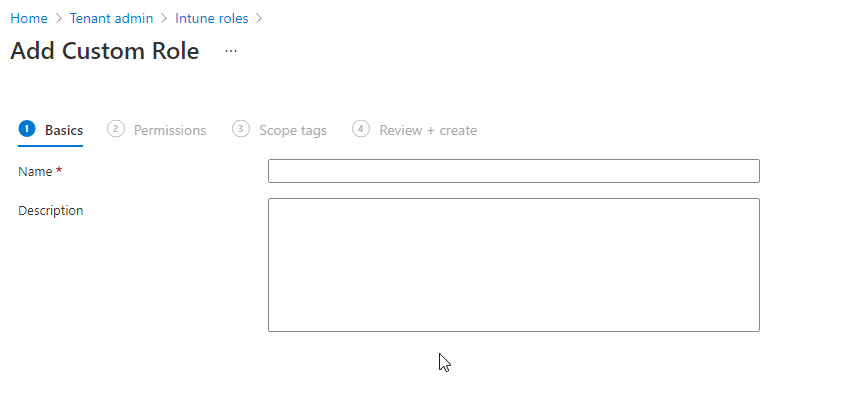Go to the Review + create tab
This screenshot has width=851, height=412.
(x=428, y=130)
